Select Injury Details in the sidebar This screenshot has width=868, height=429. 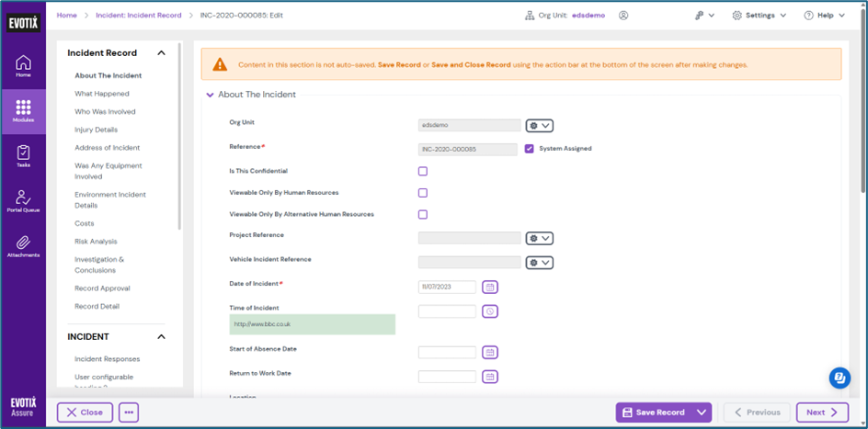point(96,130)
